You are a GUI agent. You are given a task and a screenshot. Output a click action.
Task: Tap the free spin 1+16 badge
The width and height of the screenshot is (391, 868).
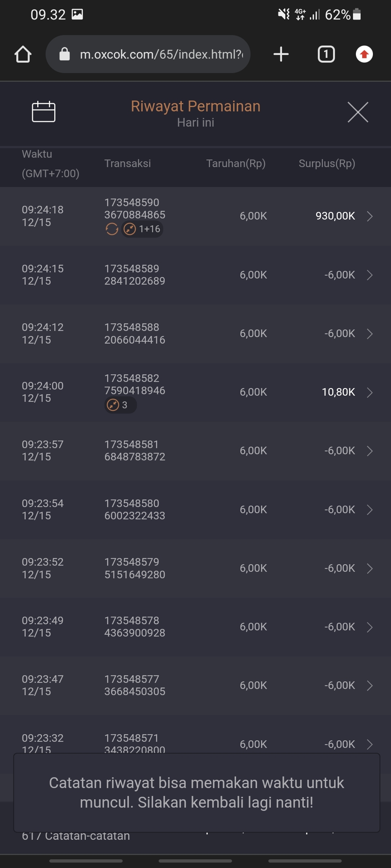(x=142, y=229)
